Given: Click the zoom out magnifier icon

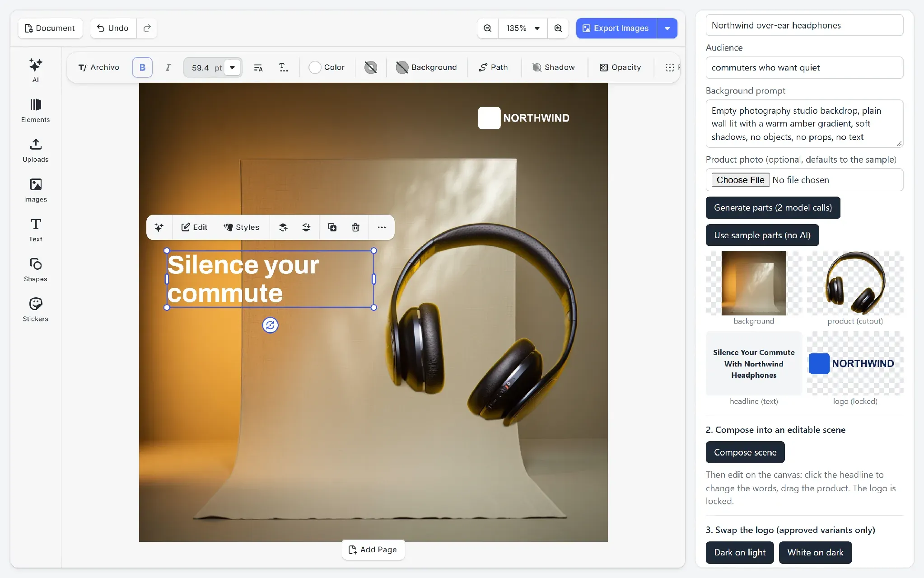Looking at the screenshot, I should coord(487,28).
